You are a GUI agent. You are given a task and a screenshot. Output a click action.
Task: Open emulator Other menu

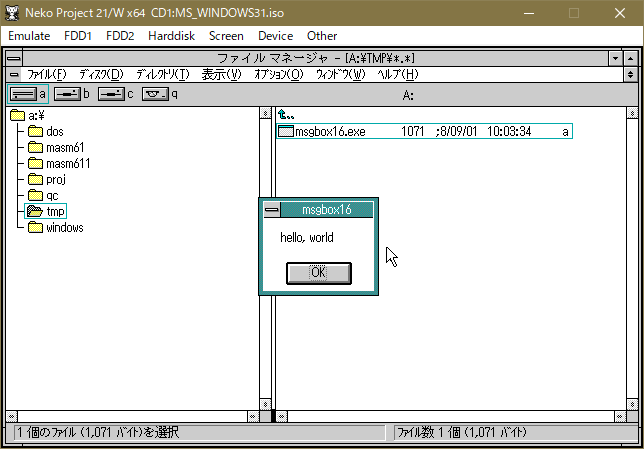click(x=322, y=36)
